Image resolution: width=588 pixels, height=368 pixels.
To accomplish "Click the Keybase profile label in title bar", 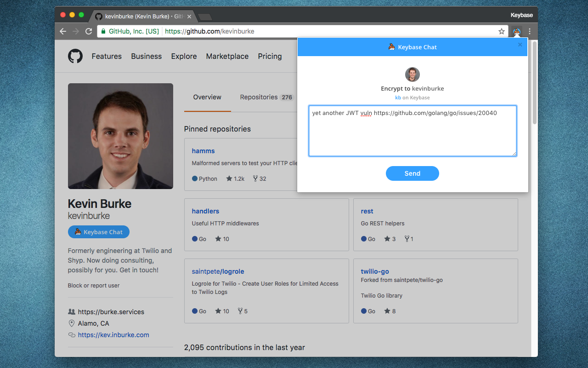I will [521, 15].
